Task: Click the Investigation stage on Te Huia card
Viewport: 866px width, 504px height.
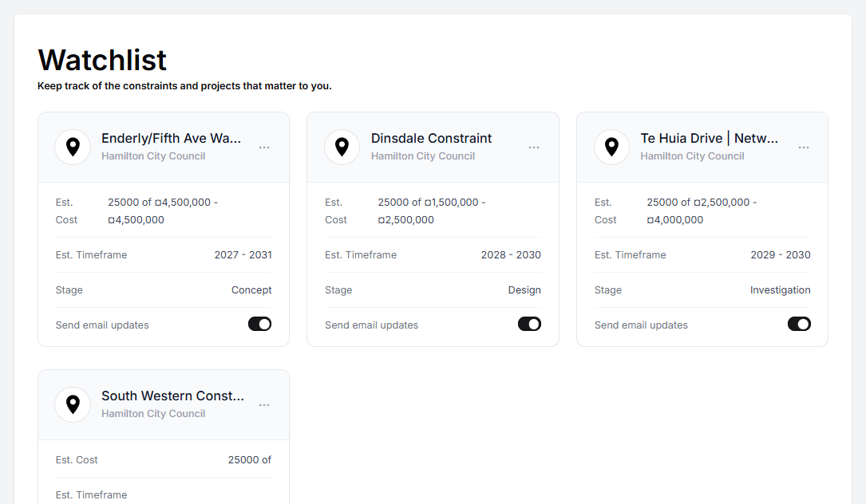Action: click(780, 290)
